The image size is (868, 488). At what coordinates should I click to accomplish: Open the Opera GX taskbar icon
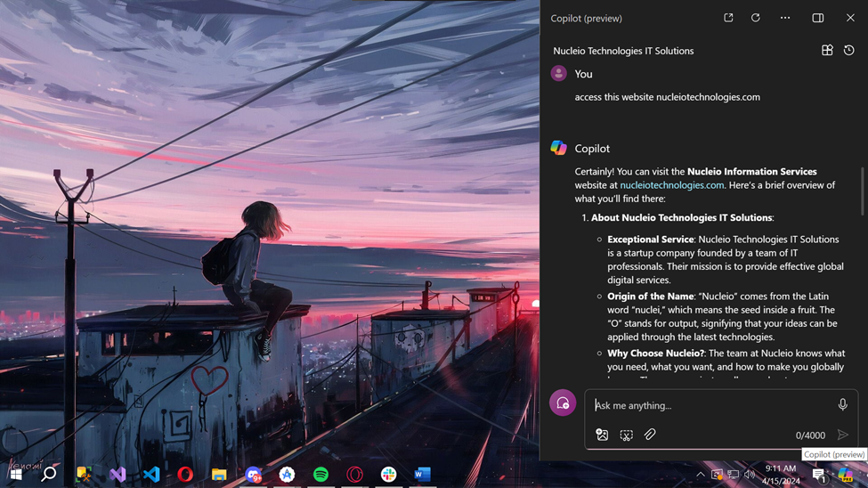pyautogui.click(x=355, y=474)
